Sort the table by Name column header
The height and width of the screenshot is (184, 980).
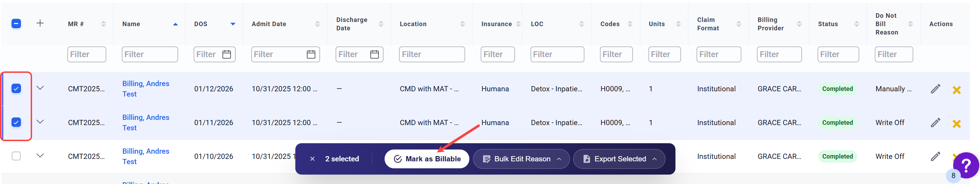tap(131, 24)
